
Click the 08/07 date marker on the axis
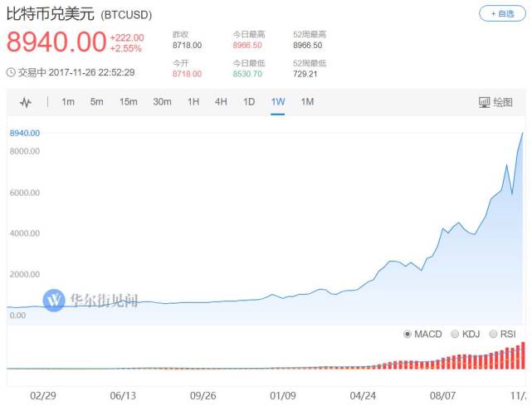[445, 397]
